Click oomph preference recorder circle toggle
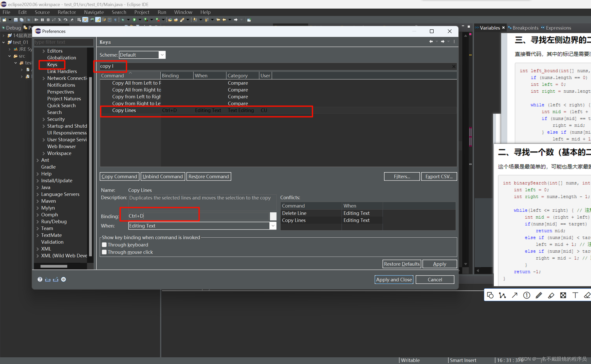Image resolution: width=591 pixels, height=364 pixels. [x=64, y=279]
